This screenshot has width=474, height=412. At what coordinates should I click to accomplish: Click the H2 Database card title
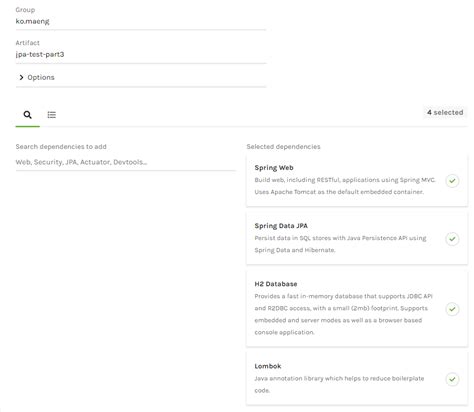click(x=276, y=284)
